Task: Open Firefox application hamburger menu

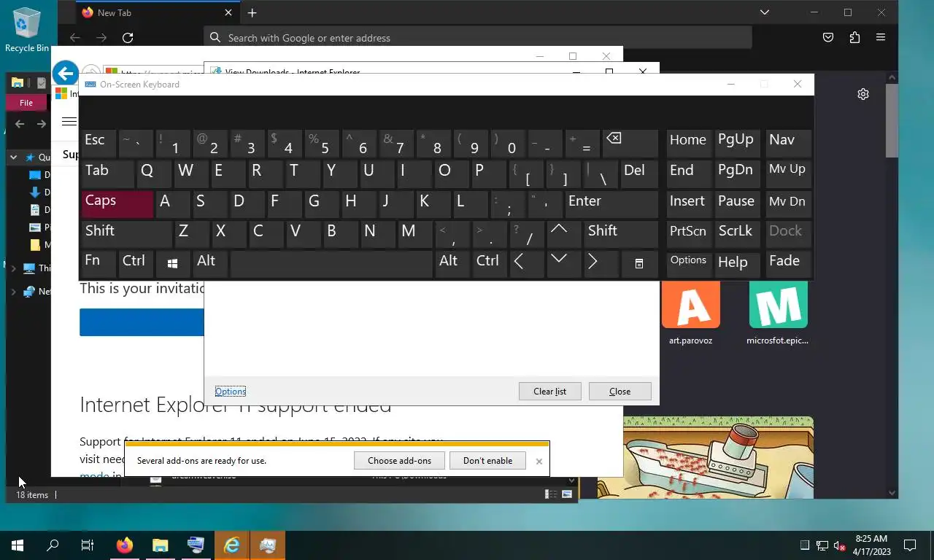Action: tap(881, 38)
